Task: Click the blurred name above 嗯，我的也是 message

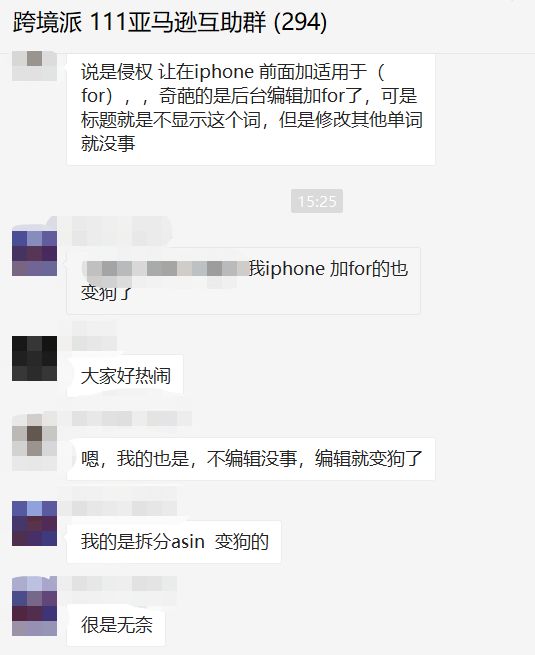Action: [x=132, y=419]
